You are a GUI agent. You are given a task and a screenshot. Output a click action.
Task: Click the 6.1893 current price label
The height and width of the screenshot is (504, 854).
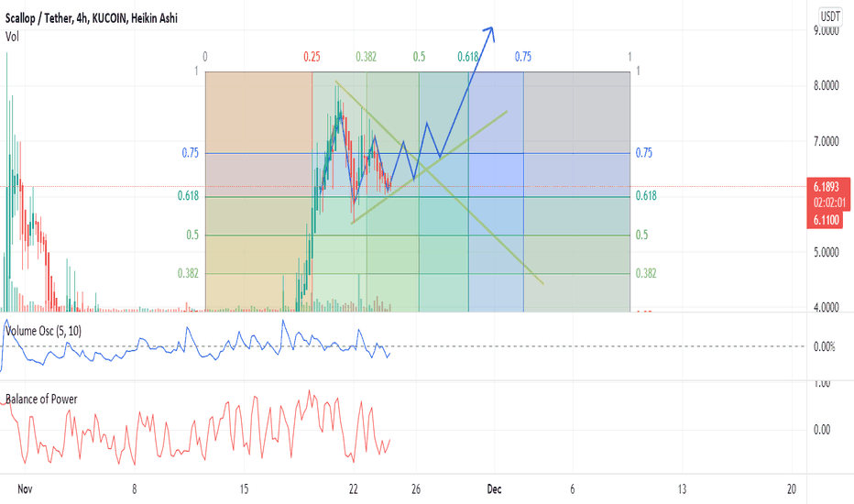point(827,187)
